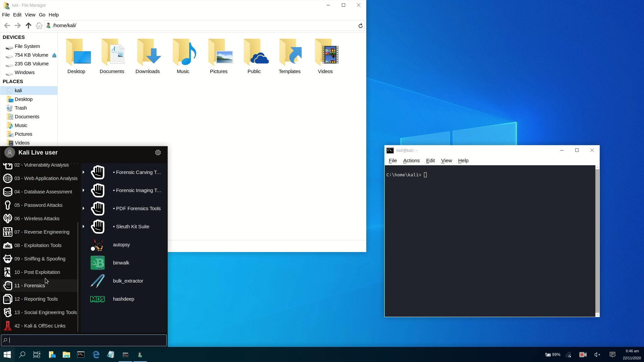The height and width of the screenshot is (362, 644).
Task: Open Kali menu settings gear
Action: click(x=158, y=153)
